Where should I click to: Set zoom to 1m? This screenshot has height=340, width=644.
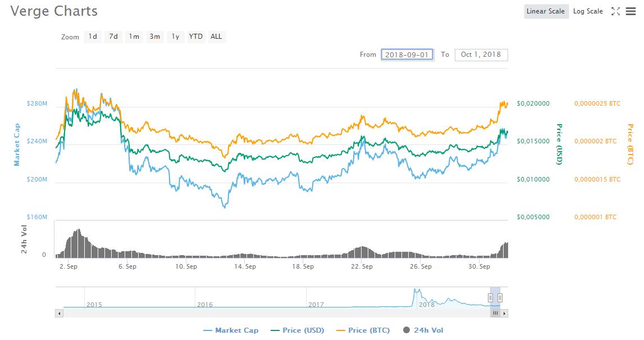(x=134, y=37)
